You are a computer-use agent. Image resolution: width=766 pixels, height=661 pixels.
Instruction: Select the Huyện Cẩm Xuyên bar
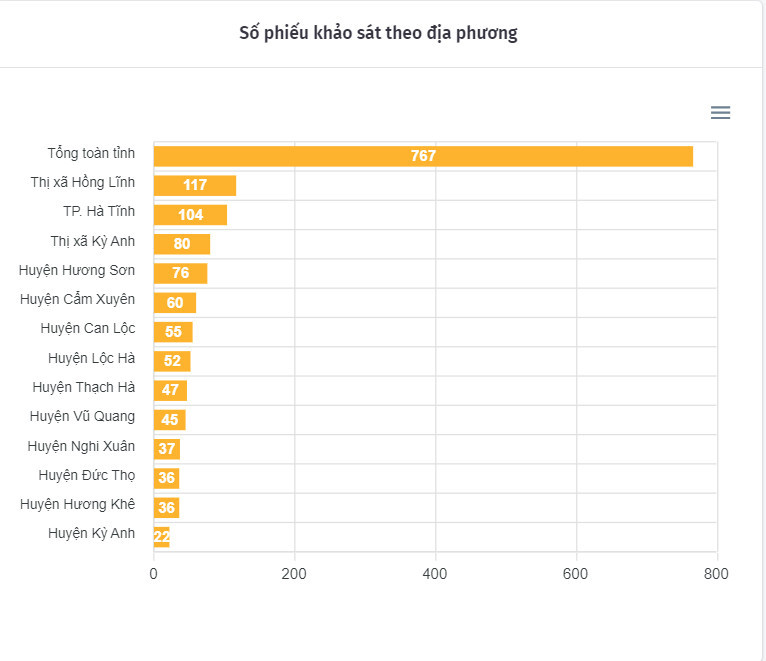175,303
